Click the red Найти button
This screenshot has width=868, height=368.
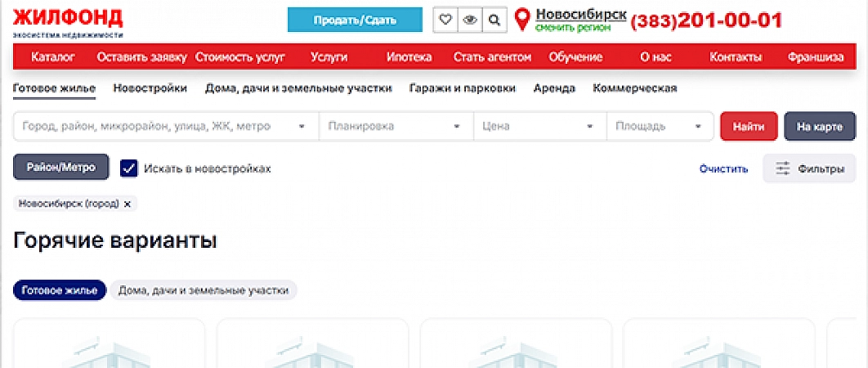(749, 127)
